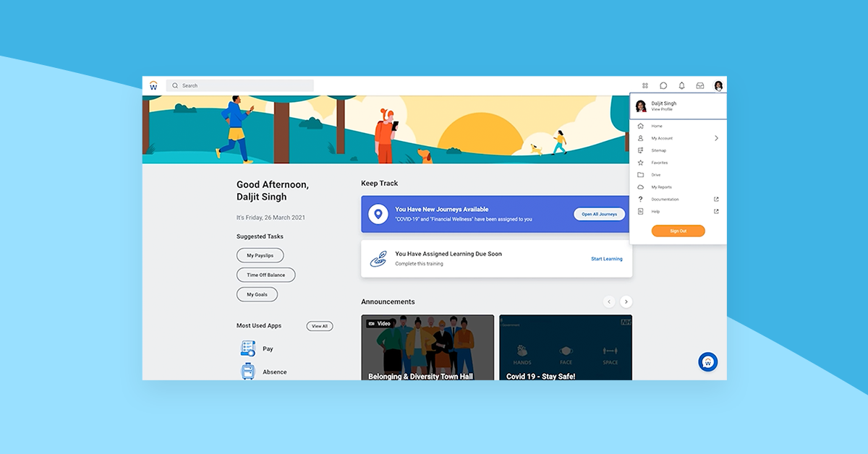
Task: Click the Workday logo
Action: pyautogui.click(x=153, y=85)
